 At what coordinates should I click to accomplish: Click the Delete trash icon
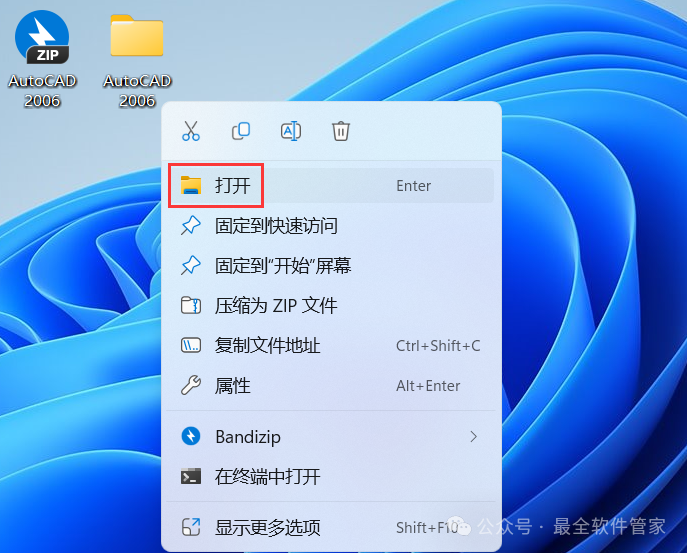pos(341,131)
